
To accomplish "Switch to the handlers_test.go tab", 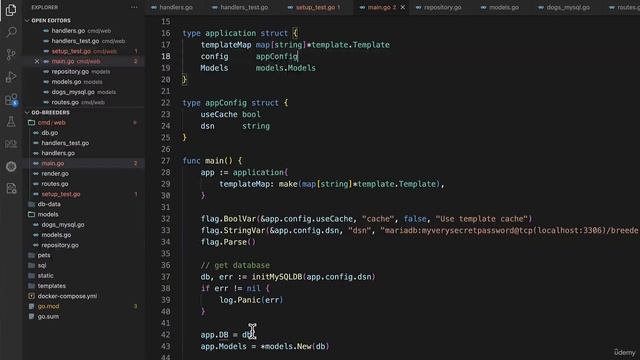I will (240, 7).
